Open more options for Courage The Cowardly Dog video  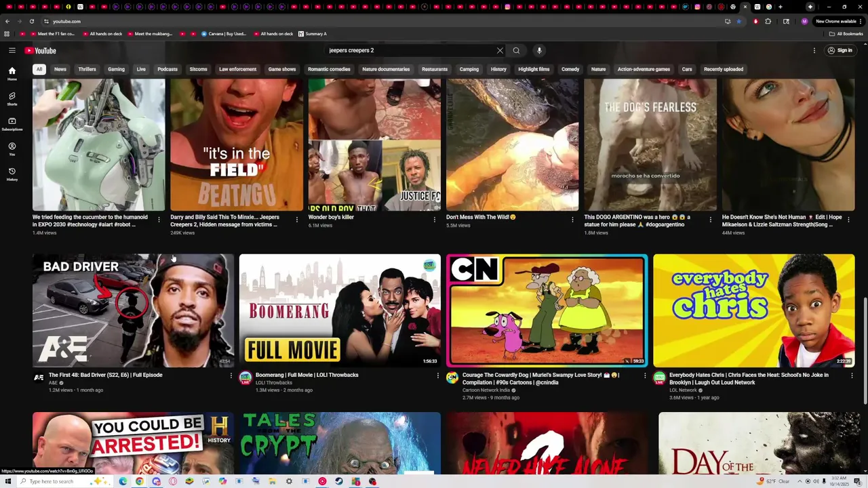tap(645, 375)
